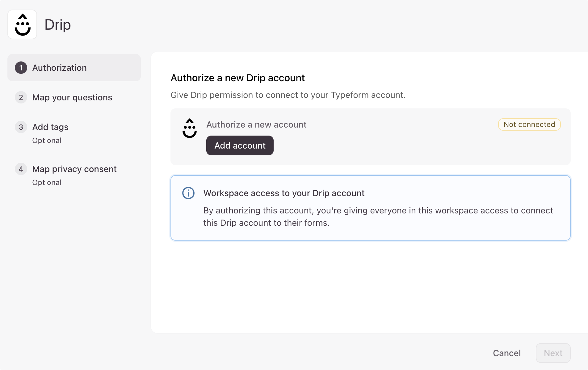Click the Drip icon beside Authorize a new account
Screen dimensions: 588x370
pyautogui.click(x=190, y=128)
